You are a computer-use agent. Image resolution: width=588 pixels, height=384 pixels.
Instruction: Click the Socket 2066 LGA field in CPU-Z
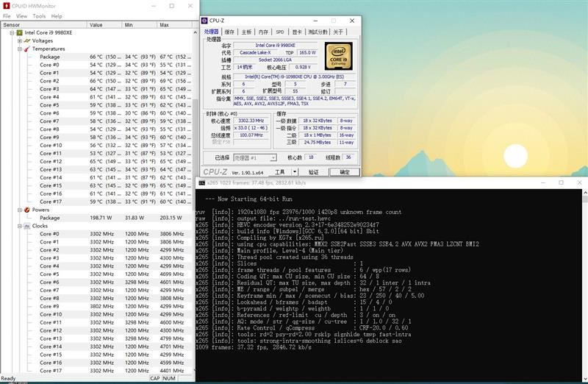tap(275, 60)
